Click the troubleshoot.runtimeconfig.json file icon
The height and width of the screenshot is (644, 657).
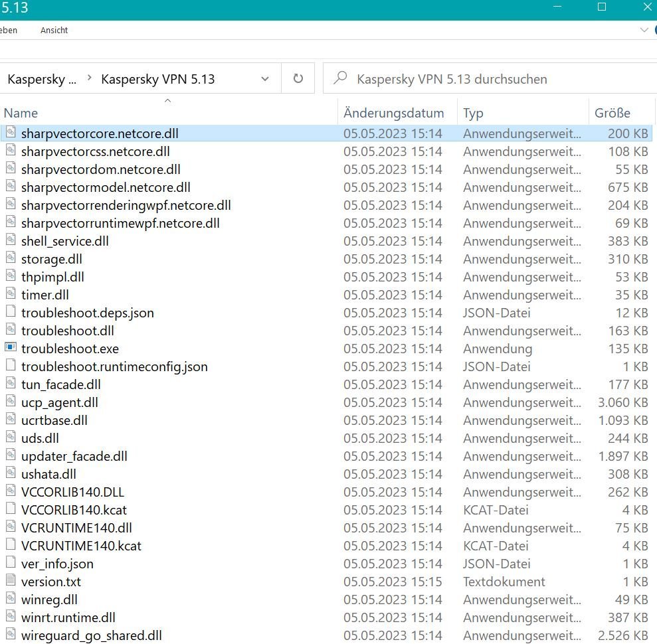[x=11, y=365]
